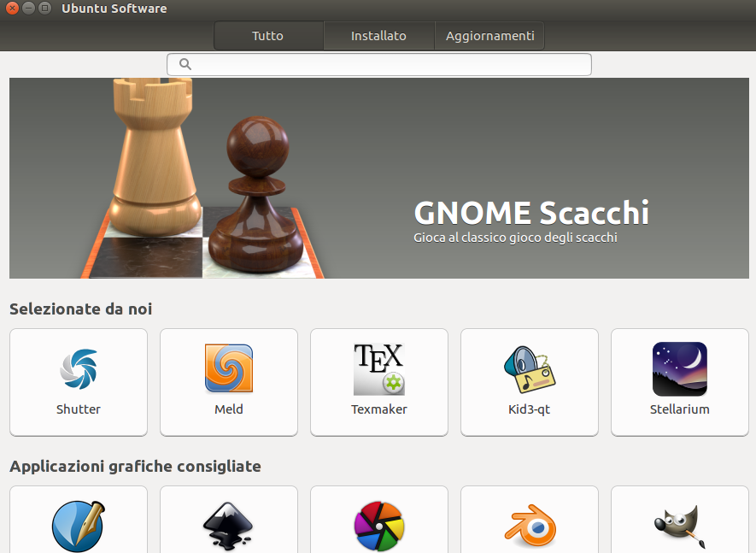Select the Texmaker TeX icon
756x553 pixels.
point(378,369)
